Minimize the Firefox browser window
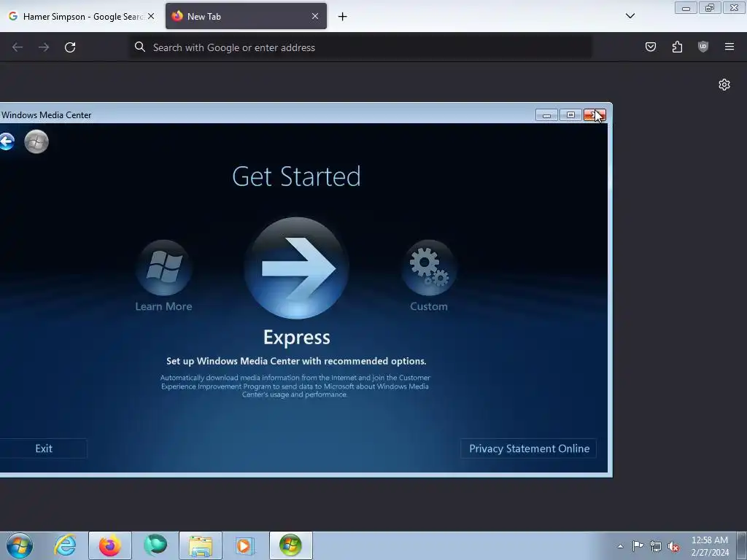The width and height of the screenshot is (747, 560). pos(686,8)
